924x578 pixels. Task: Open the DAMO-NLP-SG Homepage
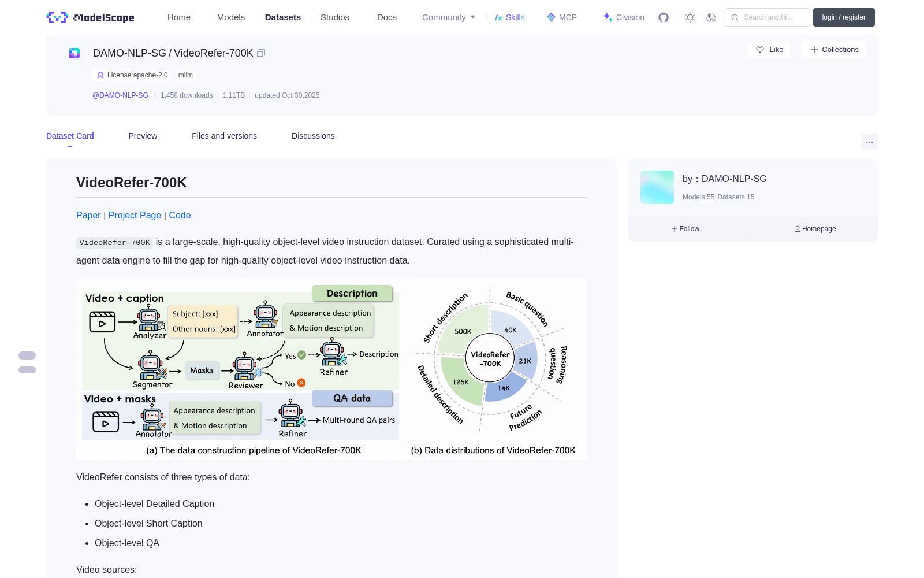click(x=815, y=229)
